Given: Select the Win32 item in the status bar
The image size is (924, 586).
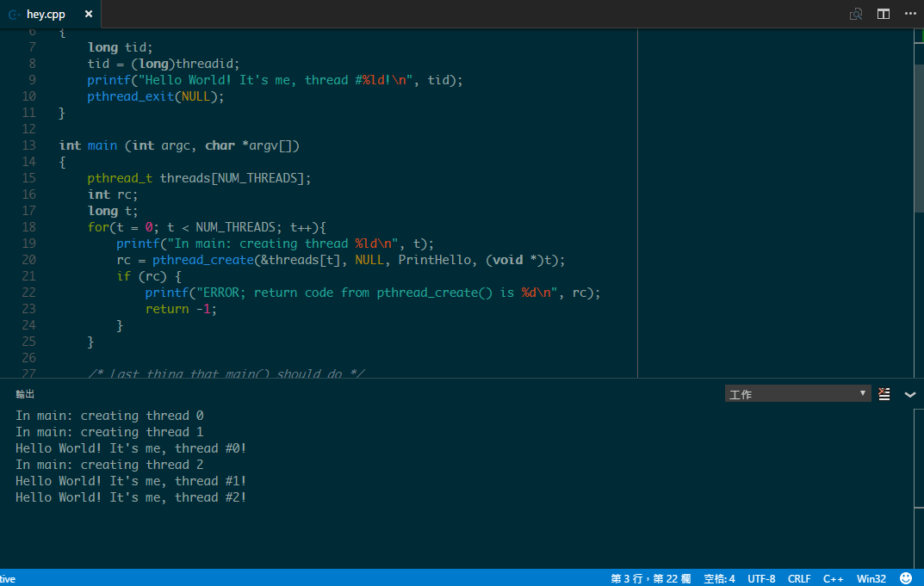Looking at the screenshot, I should (x=871, y=578).
